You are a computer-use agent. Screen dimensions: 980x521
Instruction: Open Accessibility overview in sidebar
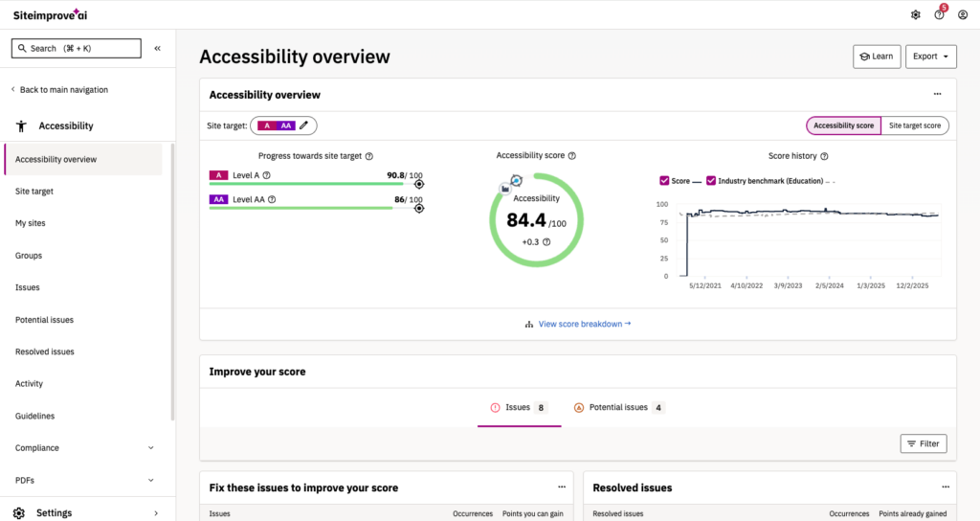[83, 160]
